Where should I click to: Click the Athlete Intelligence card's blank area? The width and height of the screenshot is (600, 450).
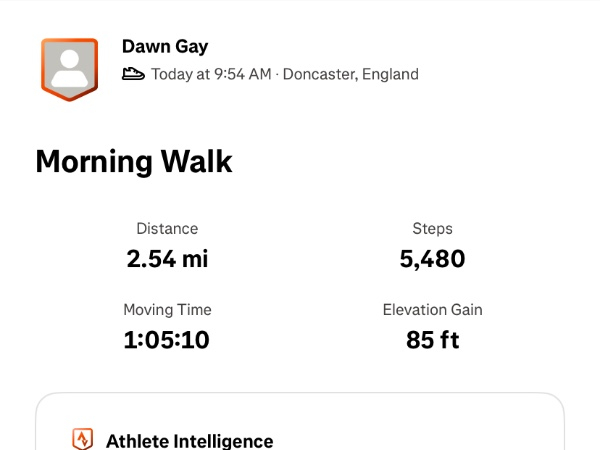click(420, 425)
